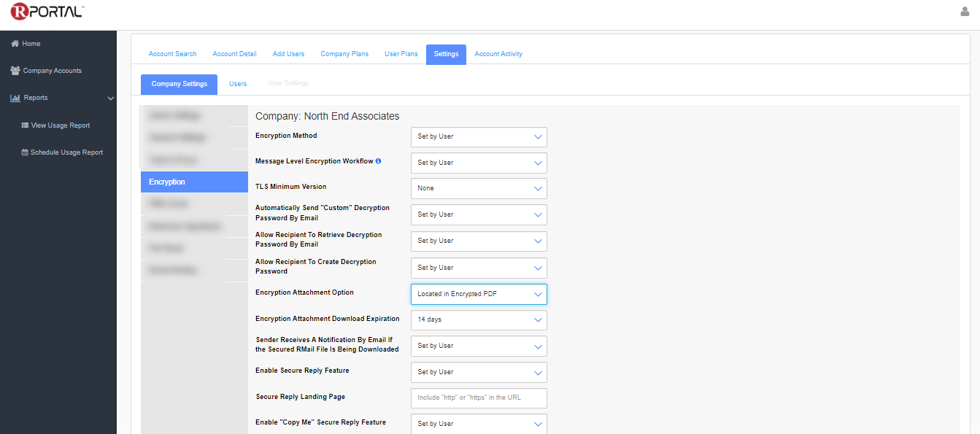The width and height of the screenshot is (980, 434).
Task: Click the Reports bar chart icon
Action: point(15,98)
